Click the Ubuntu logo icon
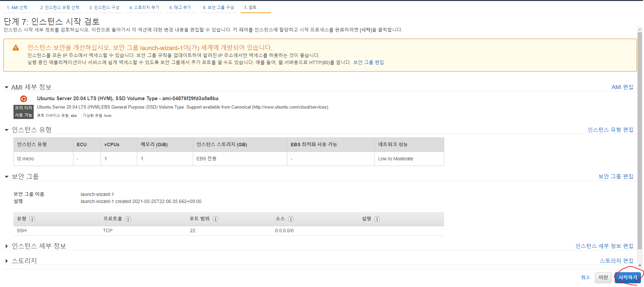 click(24, 99)
